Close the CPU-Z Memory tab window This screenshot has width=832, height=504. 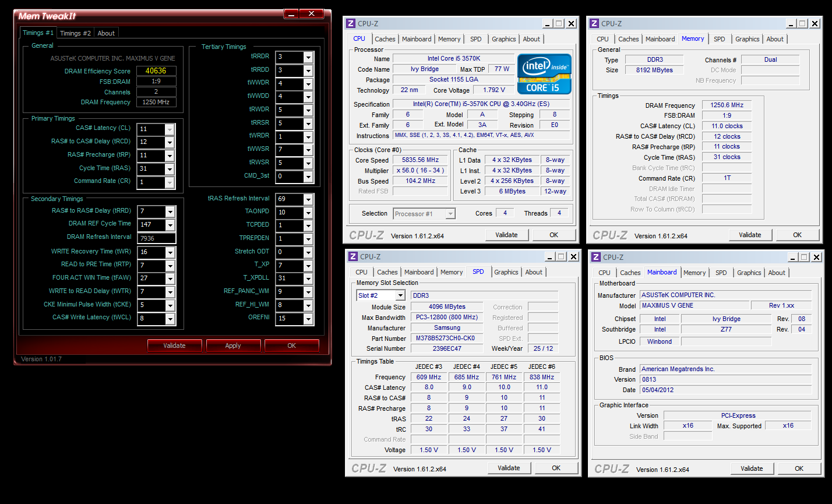(x=815, y=24)
